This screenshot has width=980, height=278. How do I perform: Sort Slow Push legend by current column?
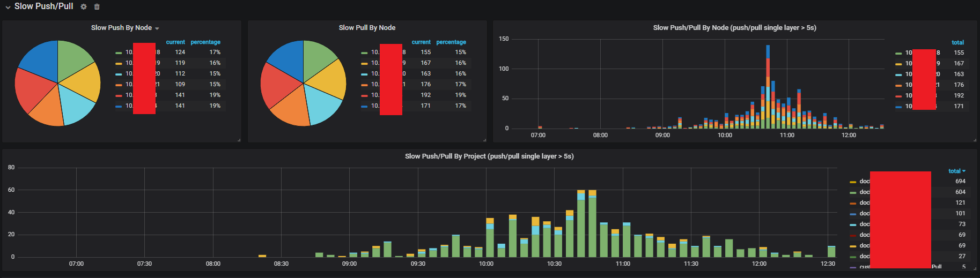[175, 42]
